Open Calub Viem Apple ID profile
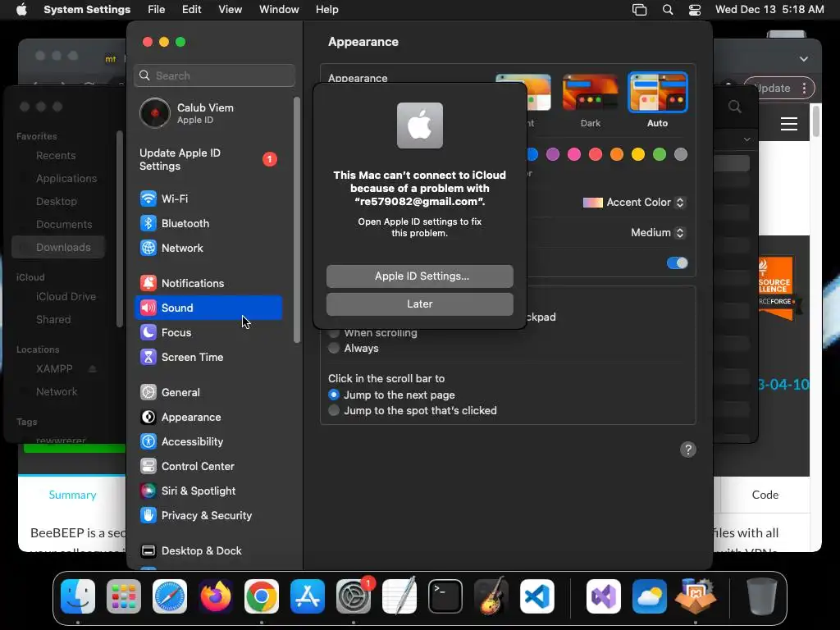This screenshot has width=840, height=630. [x=208, y=113]
